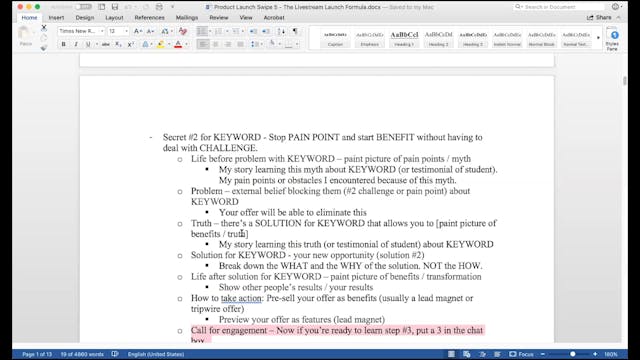Open the Home tab

(29, 18)
